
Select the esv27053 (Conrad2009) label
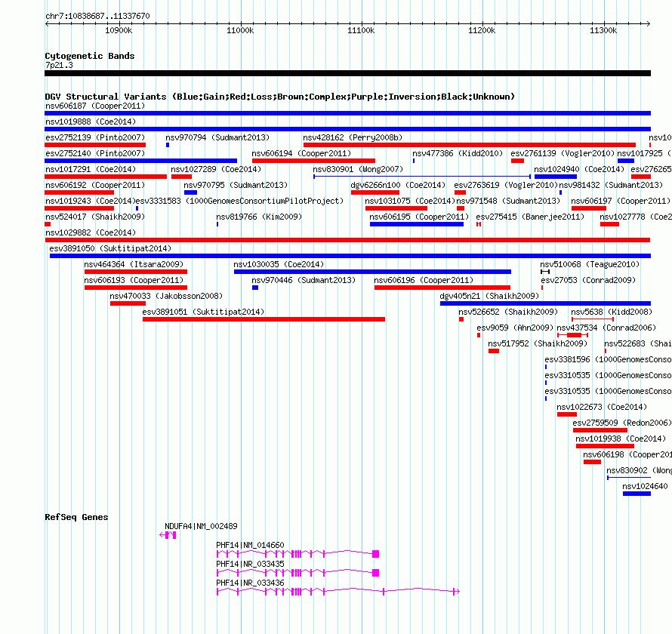pyautogui.click(x=588, y=280)
